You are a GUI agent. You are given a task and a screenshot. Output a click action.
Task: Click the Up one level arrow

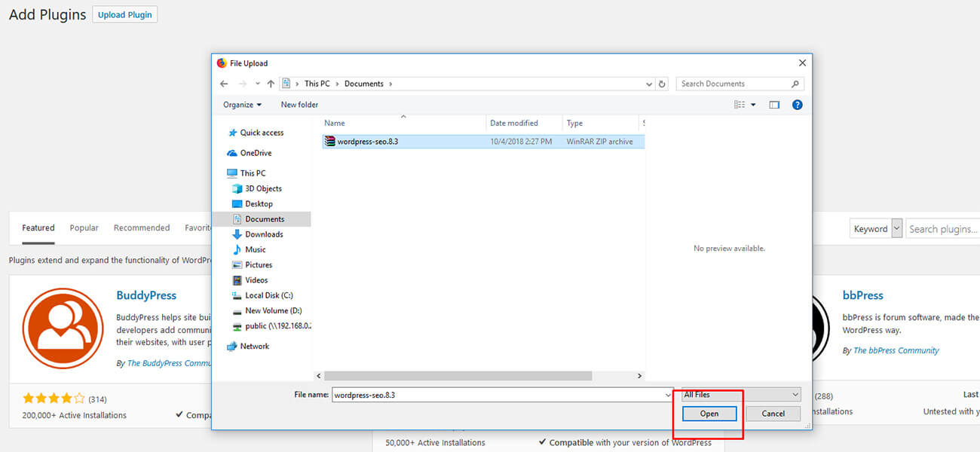pos(271,84)
